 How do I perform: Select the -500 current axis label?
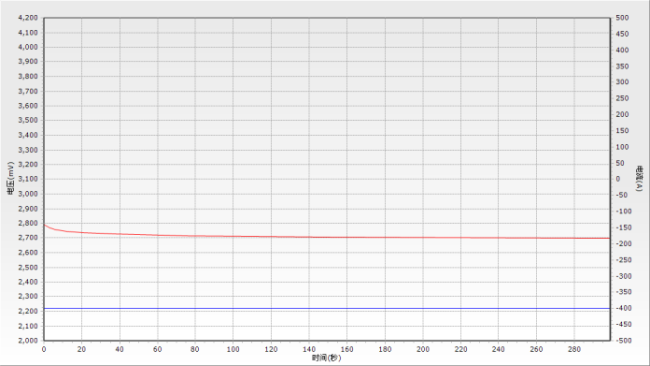pos(623,340)
